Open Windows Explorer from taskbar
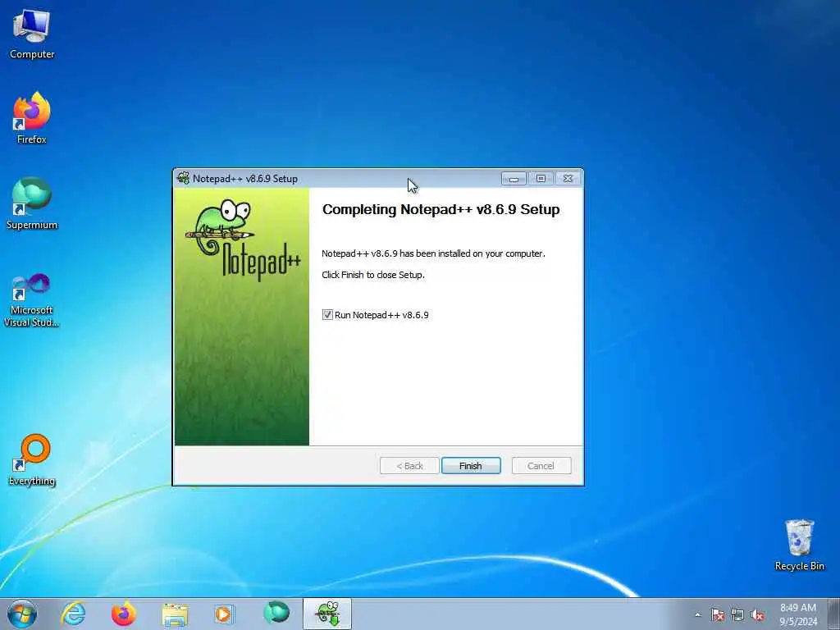Viewport: 840px width, 630px height. pyautogui.click(x=176, y=614)
